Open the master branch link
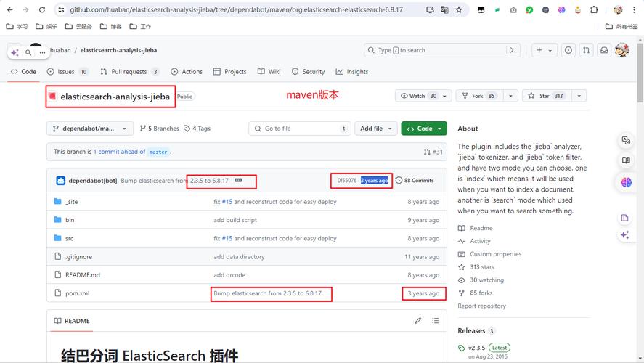Image resolution: width=644 pixels, height=363 pixels. (158, 152)
